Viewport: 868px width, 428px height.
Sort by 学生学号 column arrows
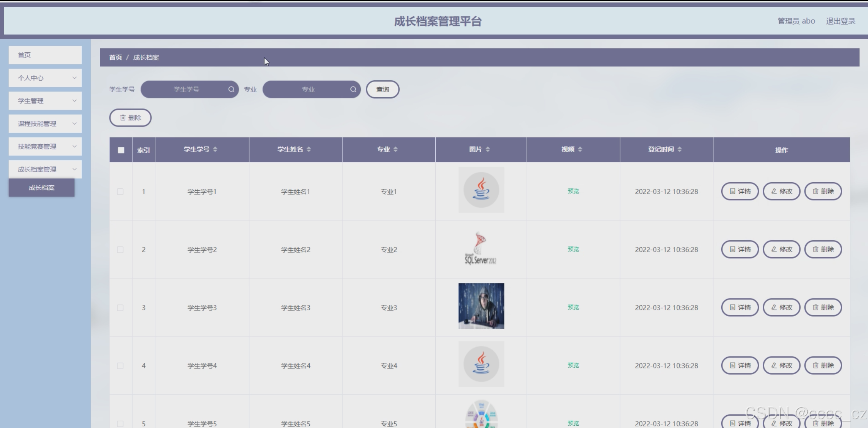click(215, 149)
